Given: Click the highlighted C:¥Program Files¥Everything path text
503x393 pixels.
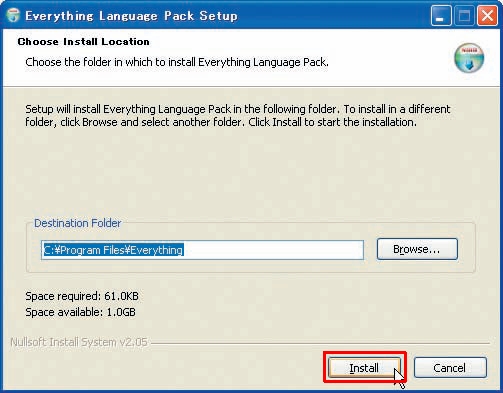Looking at the screenshot, I should pyautogui.click(x=113, y=250).
